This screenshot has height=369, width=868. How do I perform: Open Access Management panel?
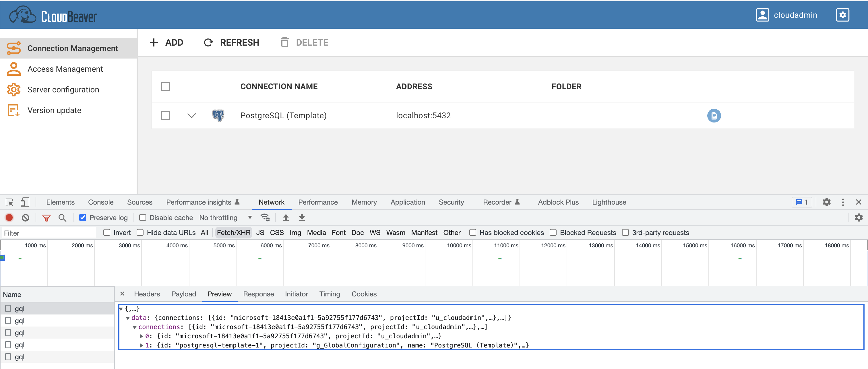[65, 69]
